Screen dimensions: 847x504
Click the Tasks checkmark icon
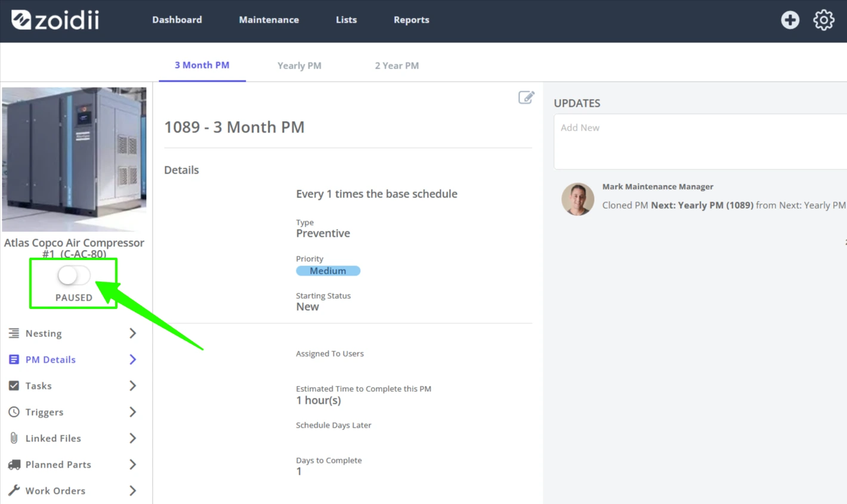coord(14,385)
